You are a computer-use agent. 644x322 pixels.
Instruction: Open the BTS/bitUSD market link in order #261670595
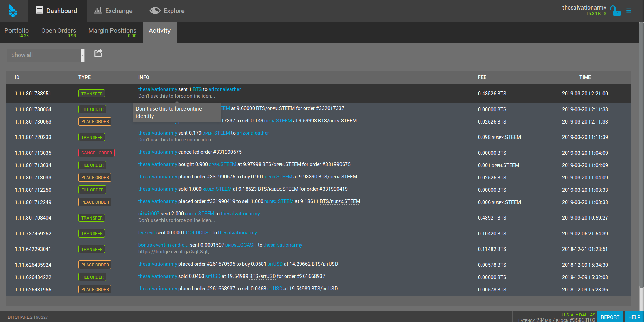325,264
